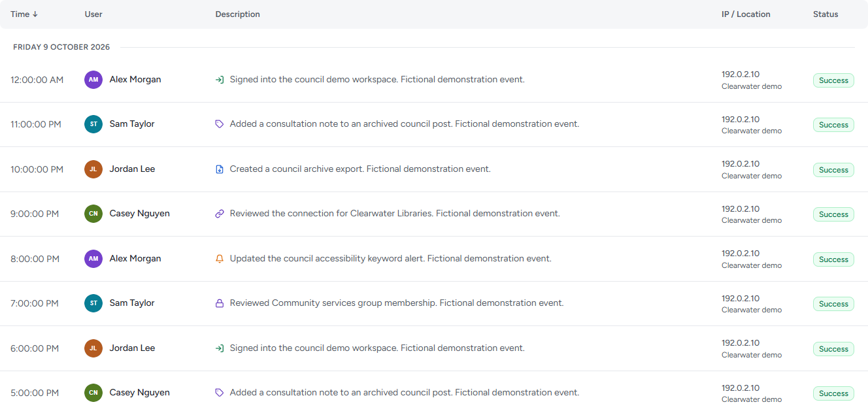The image size is (868, 415).
Task: Click the file export icon beside Created a council archive export
Action: (x=220, y=169)
